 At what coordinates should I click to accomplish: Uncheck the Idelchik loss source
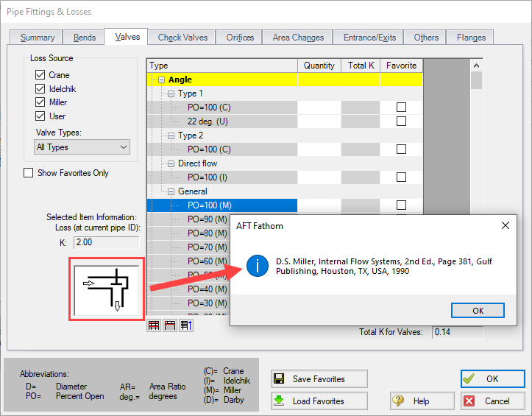click(40, 88)
